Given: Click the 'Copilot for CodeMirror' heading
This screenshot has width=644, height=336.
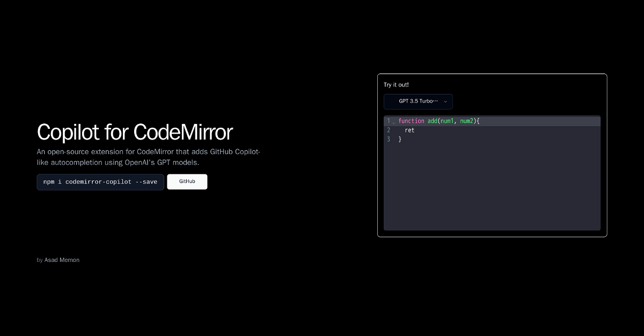Looking at the screenshot, I should (135, 132).
